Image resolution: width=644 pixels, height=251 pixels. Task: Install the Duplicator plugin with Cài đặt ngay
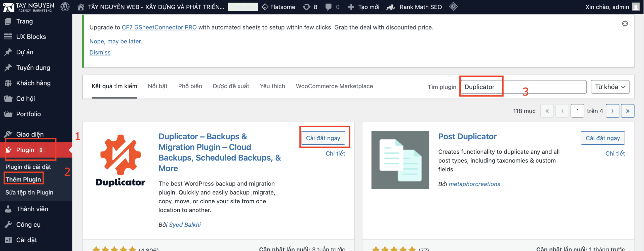pyautogui.click(x=323, y=138)
